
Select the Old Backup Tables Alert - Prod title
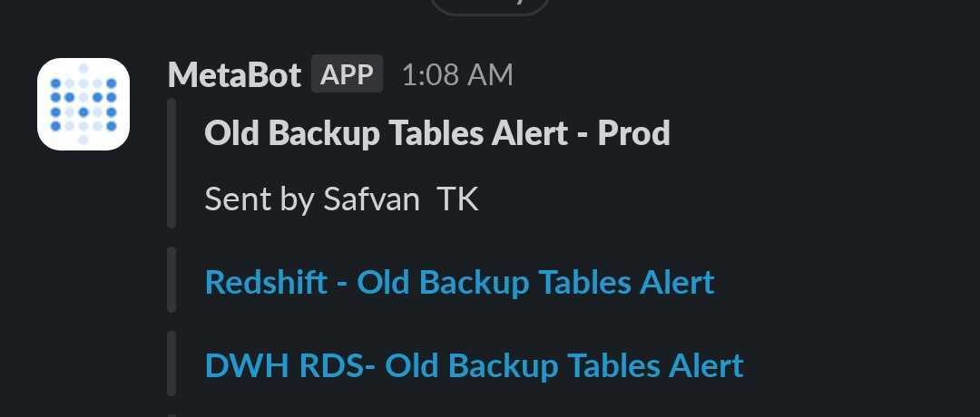tap(436, 133)
